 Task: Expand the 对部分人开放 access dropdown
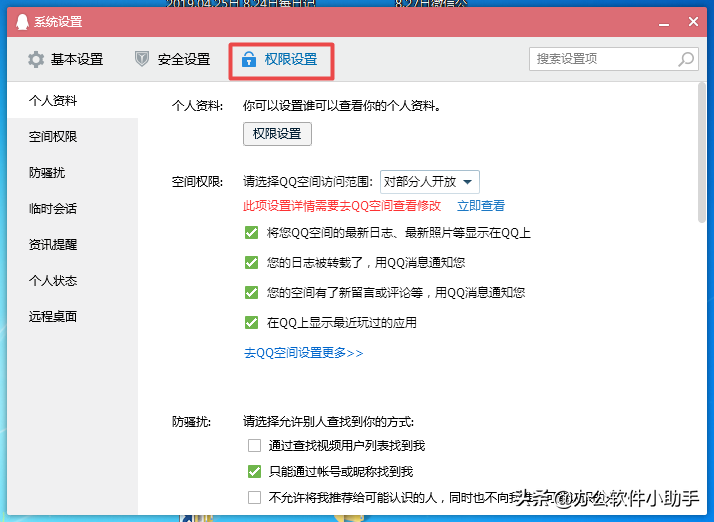pyautogui.click(x=429, y=182)
